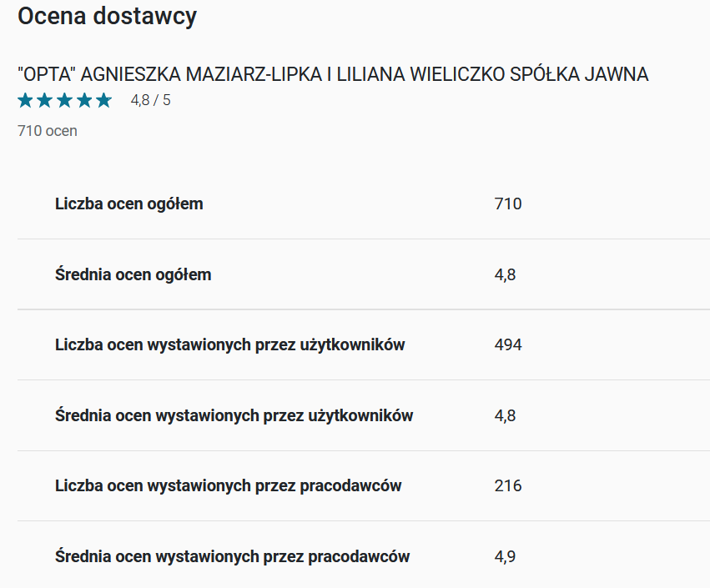Click the 710 ocen count label
The image size is (710, 588).
click(48, 131)
